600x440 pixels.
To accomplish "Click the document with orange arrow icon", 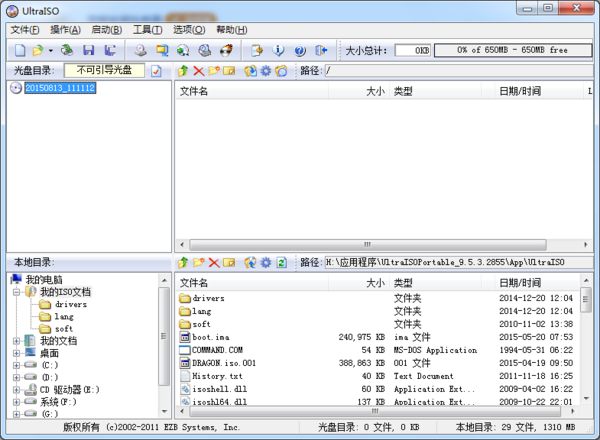I will (x=257, y=50).
